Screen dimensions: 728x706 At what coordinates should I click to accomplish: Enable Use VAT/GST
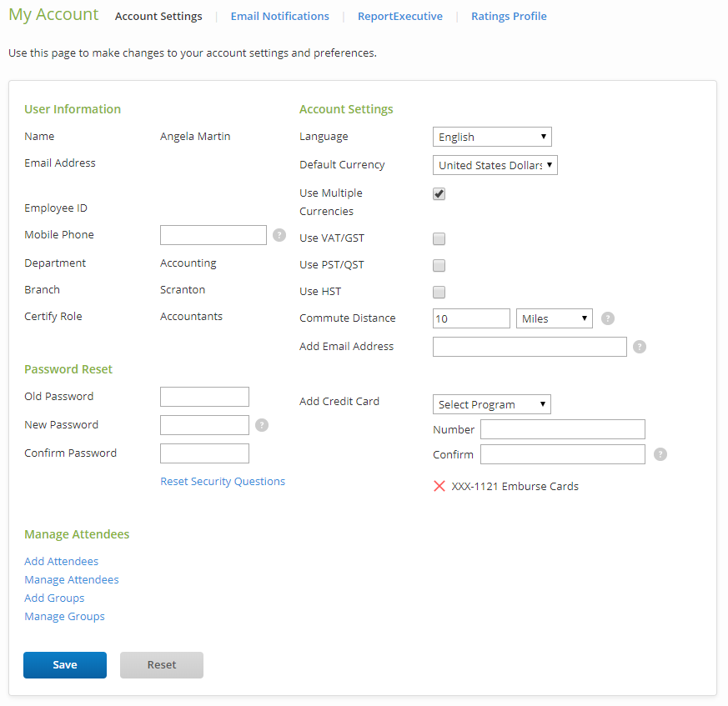click(x=439, y=238)
